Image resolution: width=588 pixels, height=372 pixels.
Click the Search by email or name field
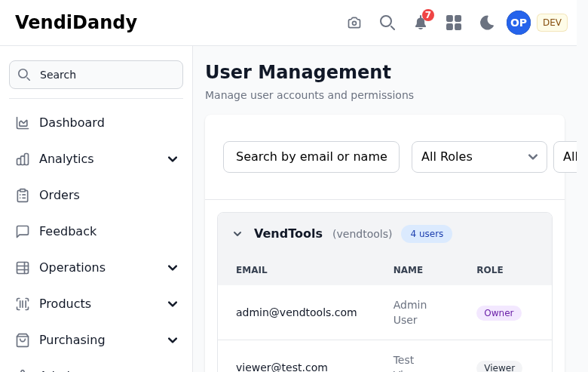click(311, 157)
